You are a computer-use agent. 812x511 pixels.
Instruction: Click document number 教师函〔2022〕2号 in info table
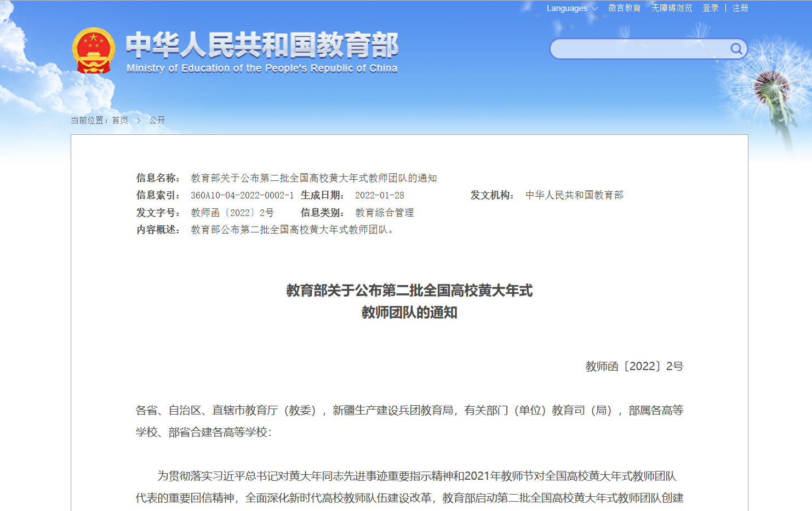(x=232, y=213)
